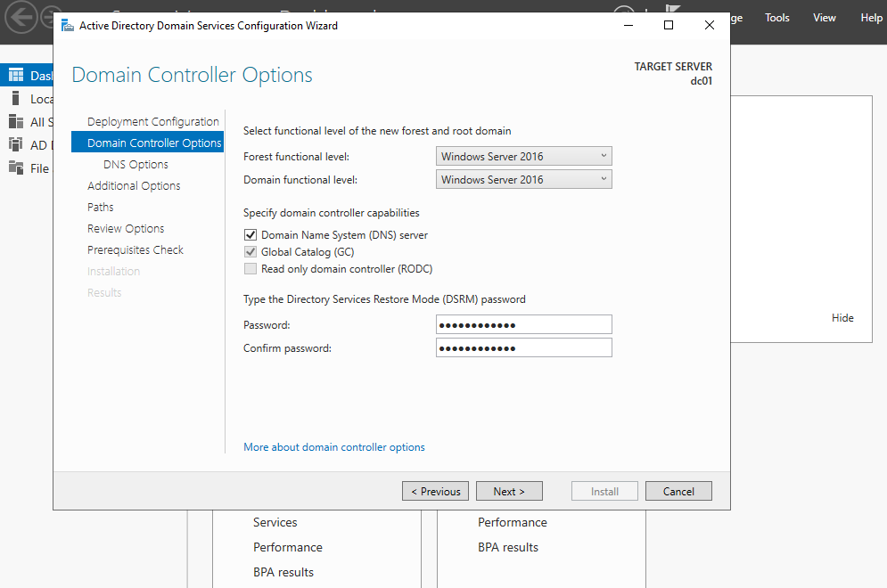
Task: Click the File services icon in Server Manager sidebar
Action: 16,167
